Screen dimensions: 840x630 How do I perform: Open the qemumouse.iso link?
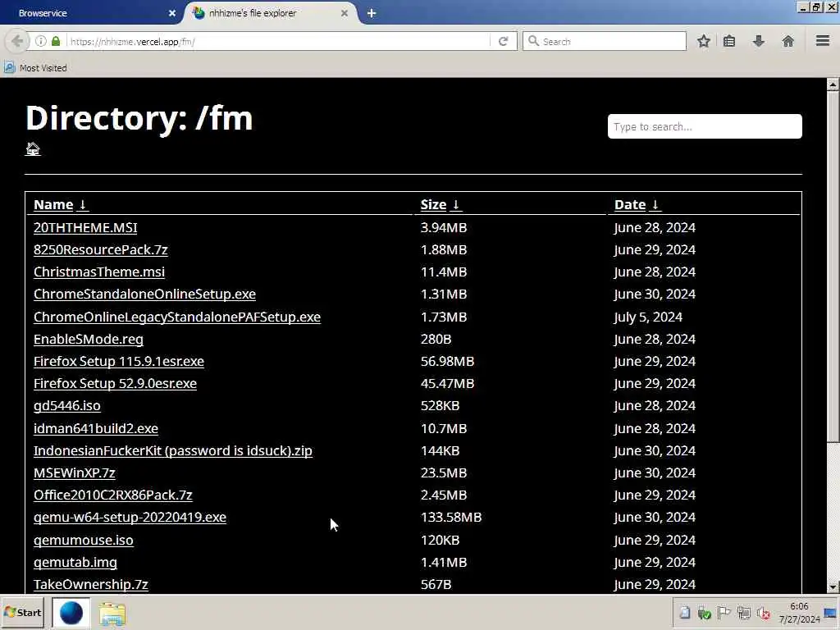coord(84,540)
